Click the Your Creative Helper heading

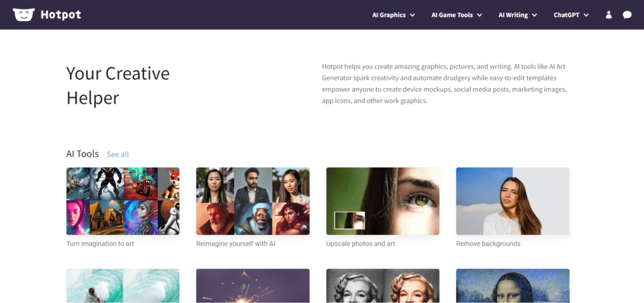pyautogui.click(x=118, y=85)
